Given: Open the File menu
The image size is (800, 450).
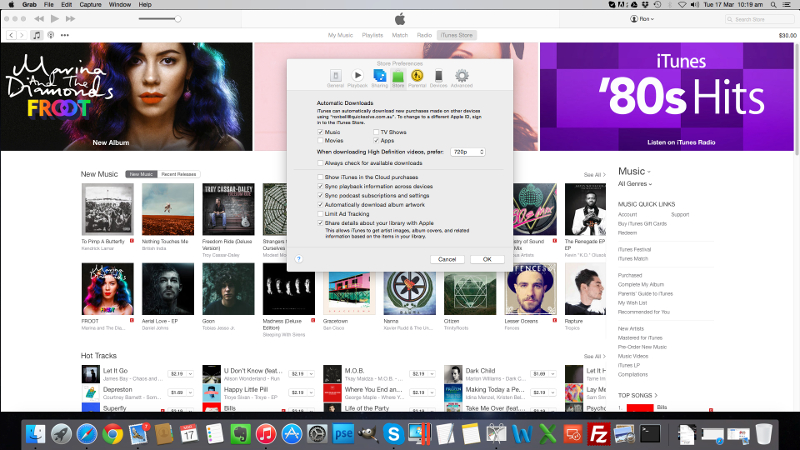Looking at the screenshot, I should click(48, 5).
